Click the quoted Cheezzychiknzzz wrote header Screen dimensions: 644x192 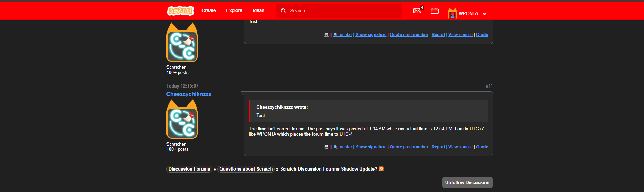pyautogui.click(x=282, y=107)
